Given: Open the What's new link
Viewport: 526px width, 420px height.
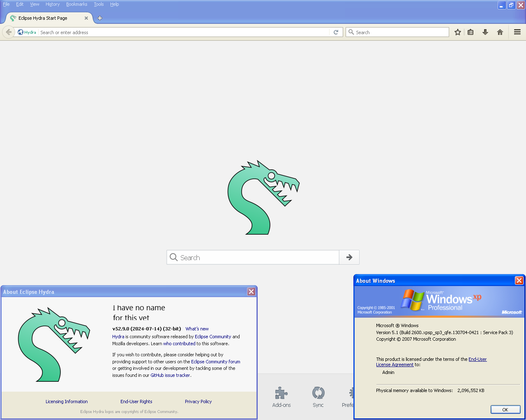Looking at the screenshot, I should click(197, 329).
